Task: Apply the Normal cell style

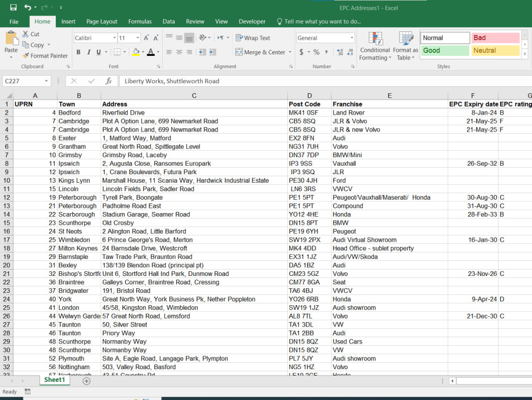Action: pos(445,38)
